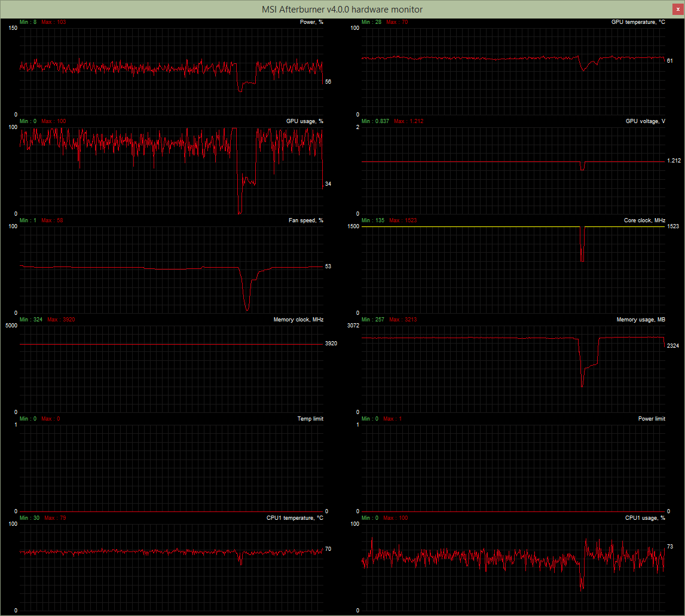Click the Memory clock 'Max : 3920' text
Screen dimensions: 685x616
pyautogui.click(x=61, y=320)
